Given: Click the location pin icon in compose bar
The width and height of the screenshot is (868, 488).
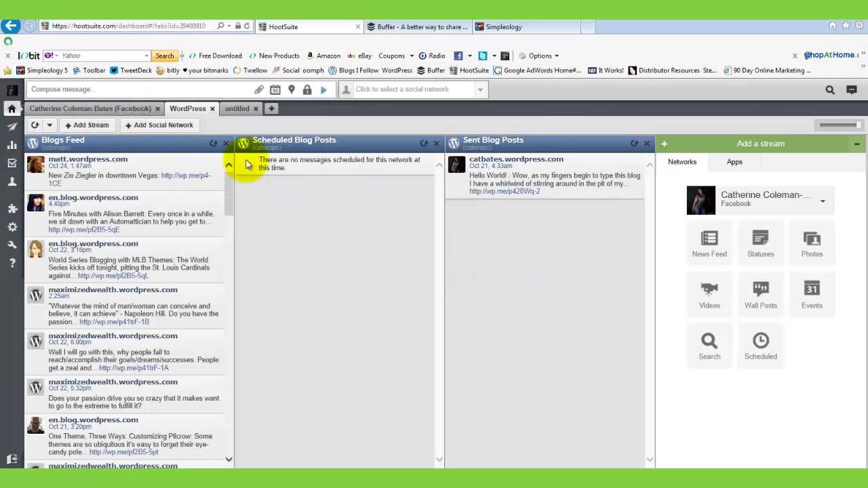Looking at the screenshot, I should click(292, 89).
